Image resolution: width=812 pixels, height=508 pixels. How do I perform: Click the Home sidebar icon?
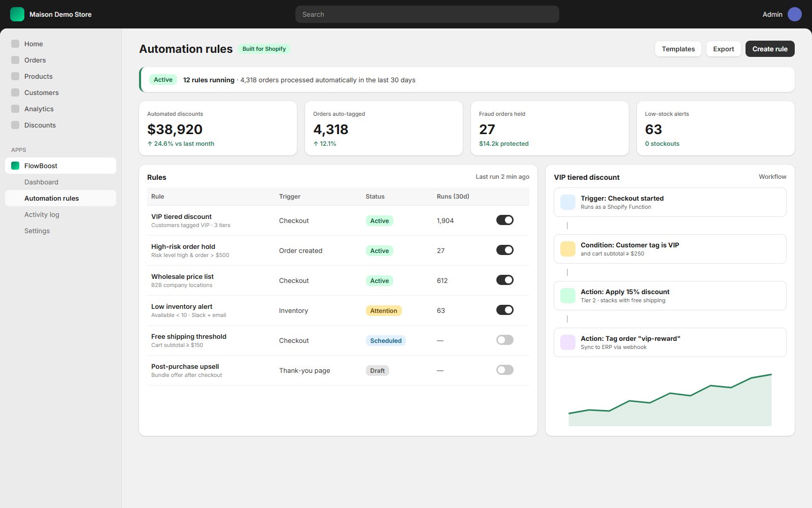click(x=15, y=44)
